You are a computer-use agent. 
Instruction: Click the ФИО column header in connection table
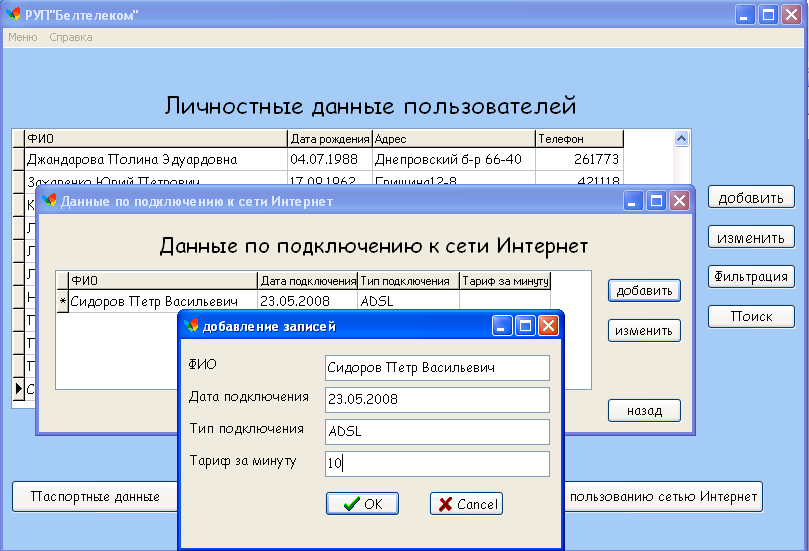click(x=163, y=281)
